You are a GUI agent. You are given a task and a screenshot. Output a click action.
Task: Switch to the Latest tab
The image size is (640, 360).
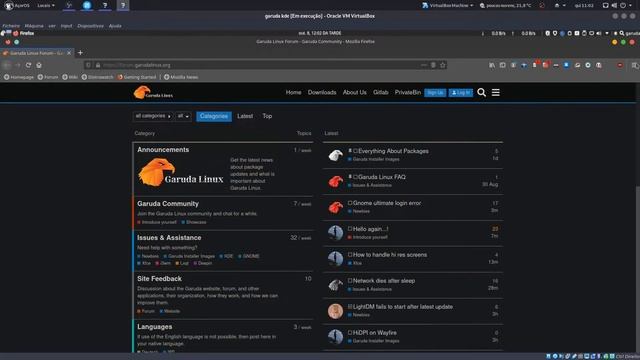245,116
